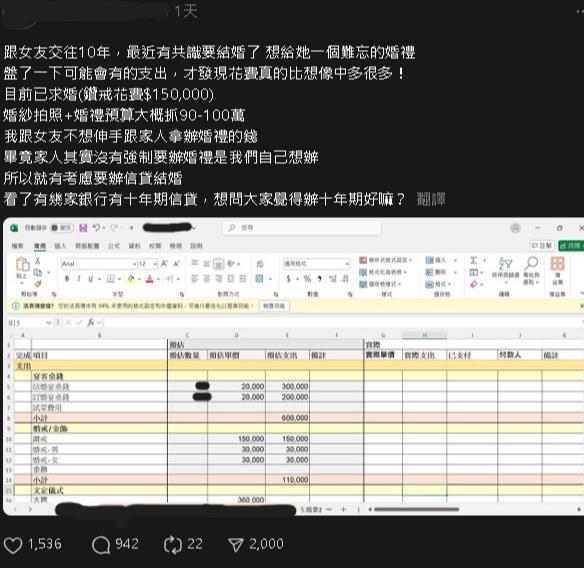Screen dimensions: 584x568
Task: Click the Redo arrow icon
Action: pyautogui.click(x=114, y=228)
